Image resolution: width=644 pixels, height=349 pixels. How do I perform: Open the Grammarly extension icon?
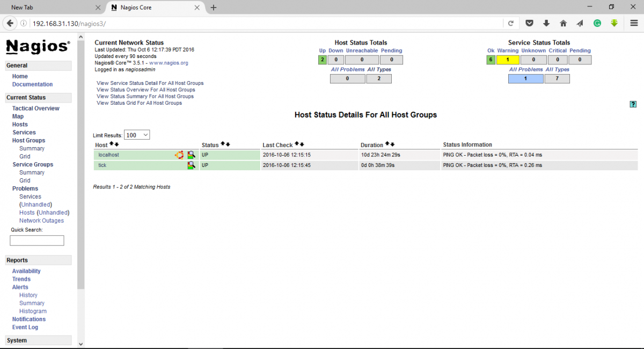(597, 24)
